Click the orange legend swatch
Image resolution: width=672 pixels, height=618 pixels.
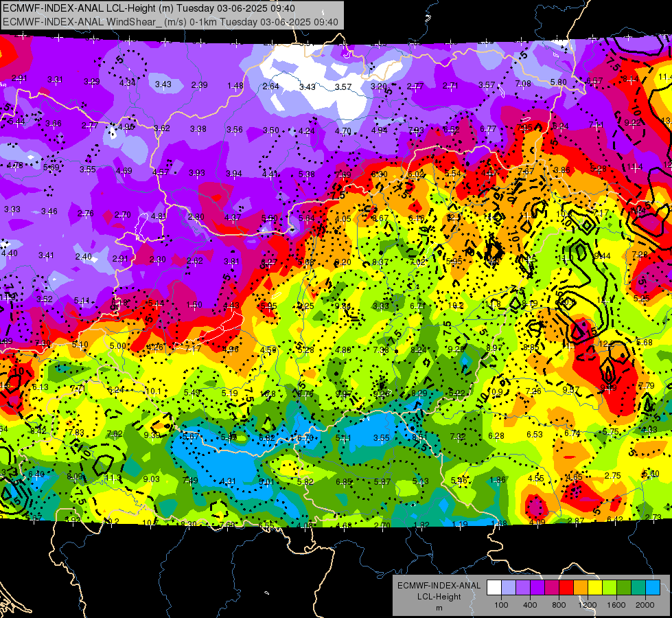(x=581, y=588)
